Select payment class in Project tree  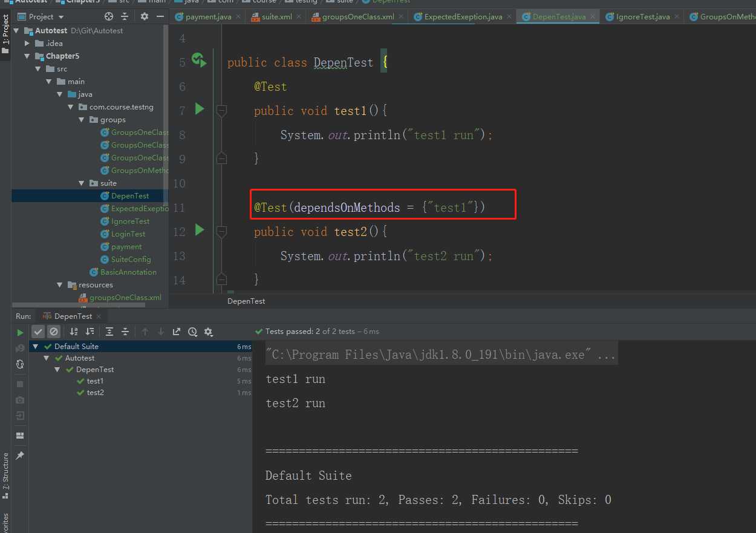pyautogui.click(x=126, y=247)
